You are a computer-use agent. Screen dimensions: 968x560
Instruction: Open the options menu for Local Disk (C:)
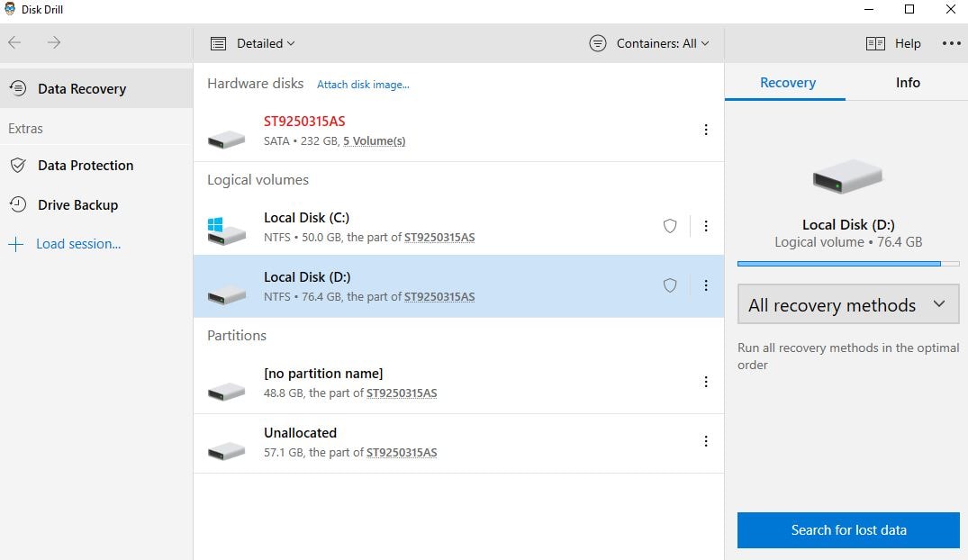(x=706, y=226)
